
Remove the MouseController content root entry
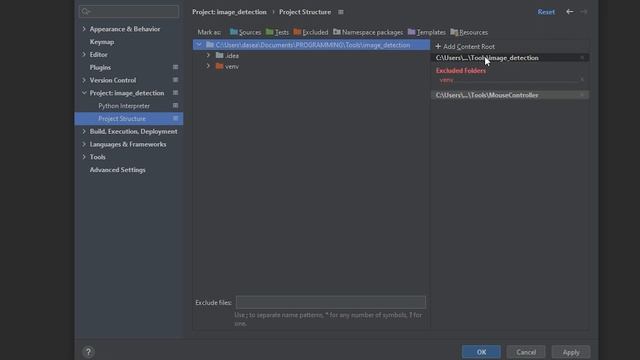point(582,95)
